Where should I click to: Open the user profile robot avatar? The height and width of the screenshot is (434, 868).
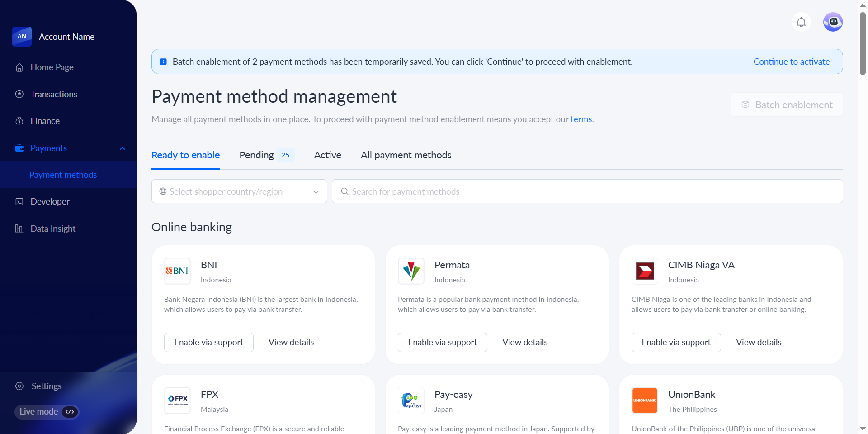(833, 22)
